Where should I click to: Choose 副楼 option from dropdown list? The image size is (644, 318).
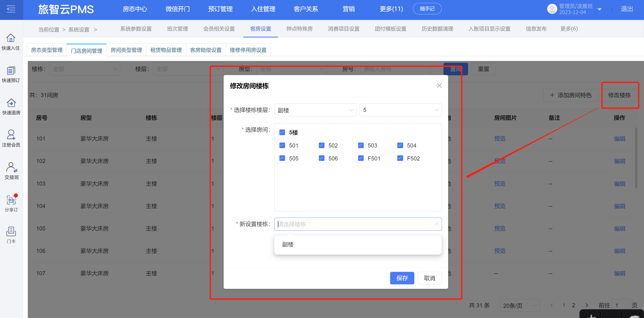[358, 244]
